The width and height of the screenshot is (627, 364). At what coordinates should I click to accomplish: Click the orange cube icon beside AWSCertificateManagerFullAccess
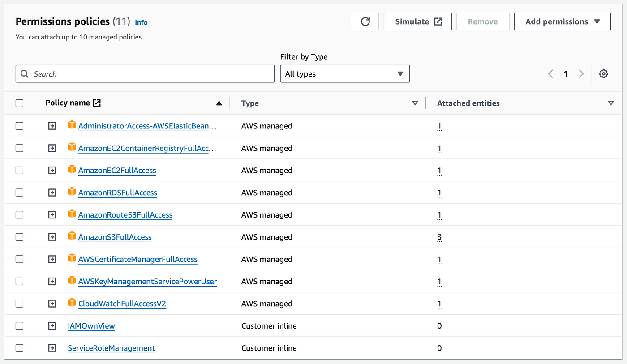(72, 258)
